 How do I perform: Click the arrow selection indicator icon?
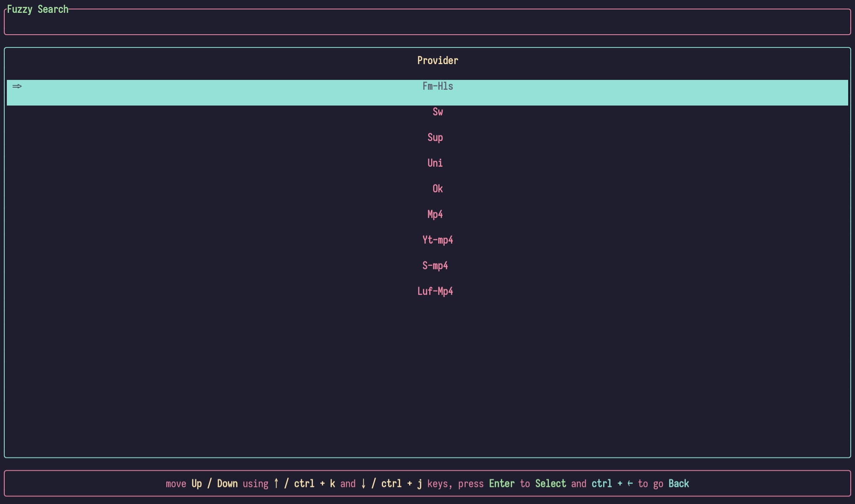17,86
